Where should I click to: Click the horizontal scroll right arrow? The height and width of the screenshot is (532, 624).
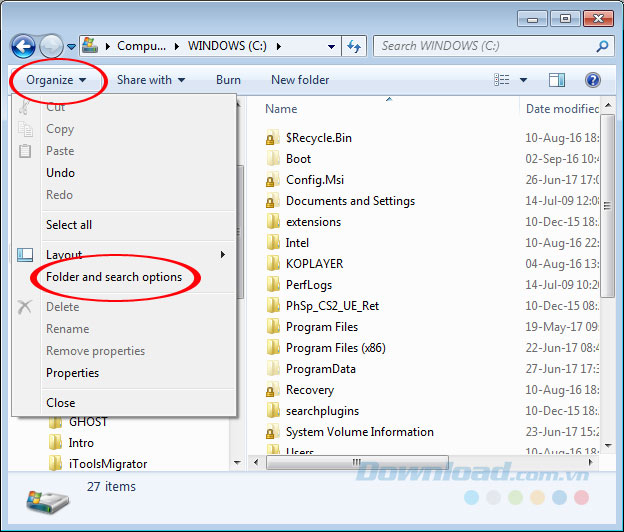pos(591,462)
